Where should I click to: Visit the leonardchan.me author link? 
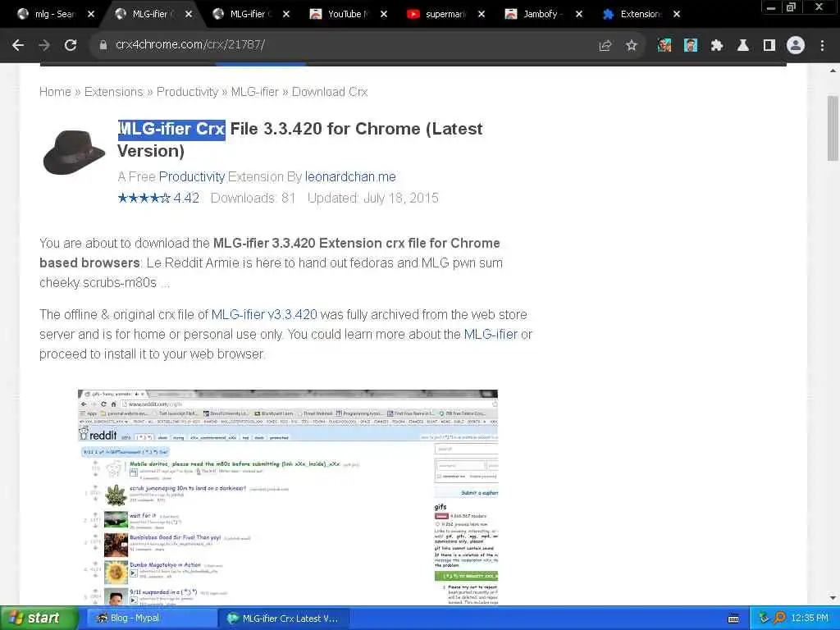click(x=350, y=177)
